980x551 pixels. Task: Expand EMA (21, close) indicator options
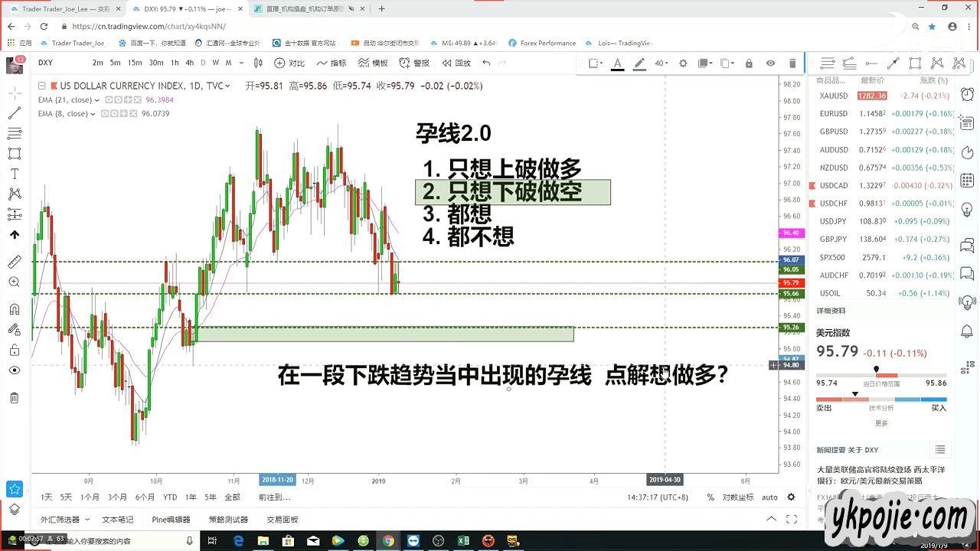click(97, 99)
